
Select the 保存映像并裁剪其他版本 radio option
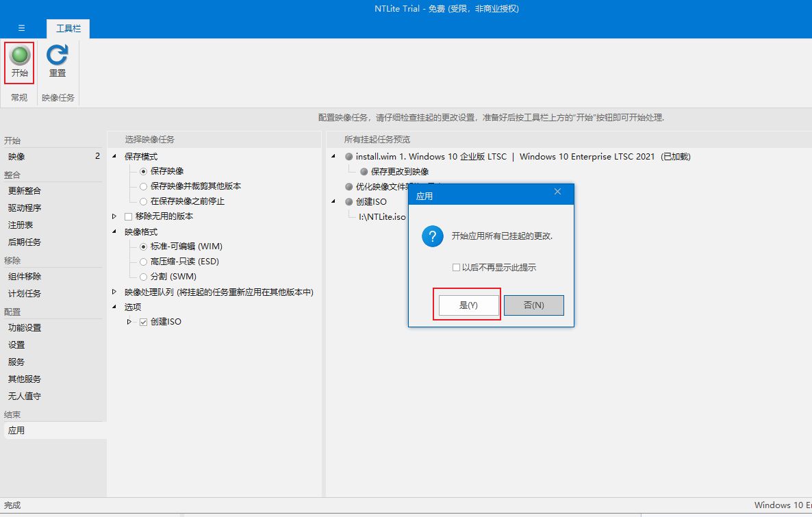click(x=143, y=186)
